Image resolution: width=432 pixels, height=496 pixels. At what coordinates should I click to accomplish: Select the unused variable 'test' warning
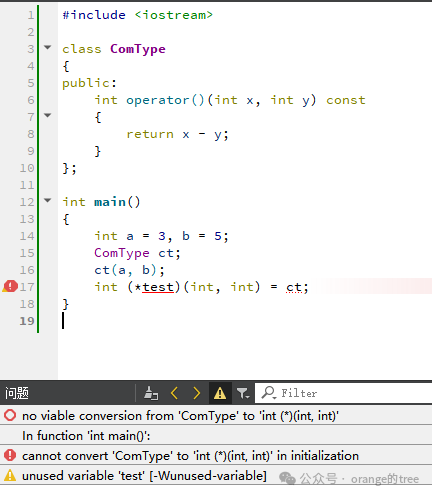coord(216,476)
